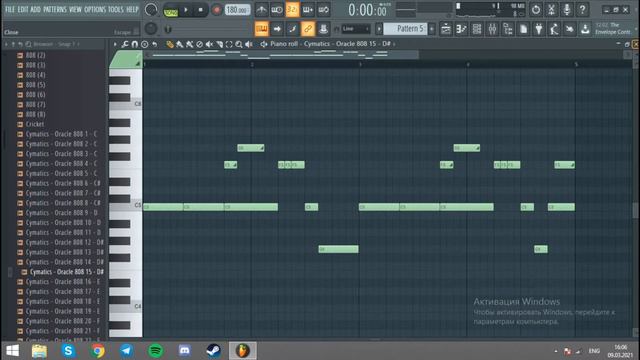Disable the recording countdown
Image resolution: width=640 pixels, height=360 pixels.
[292, 9]
